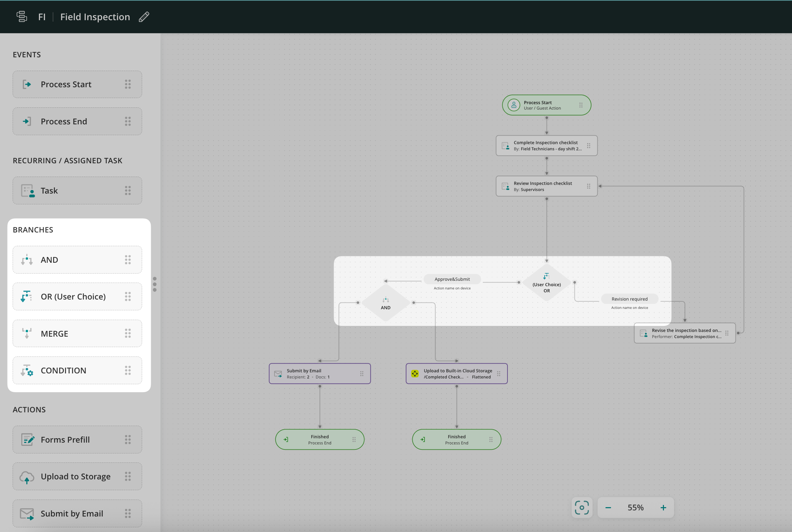Zoom in with the plus button
This screenshot has height=532, width=792.
[x=663, y=507]
